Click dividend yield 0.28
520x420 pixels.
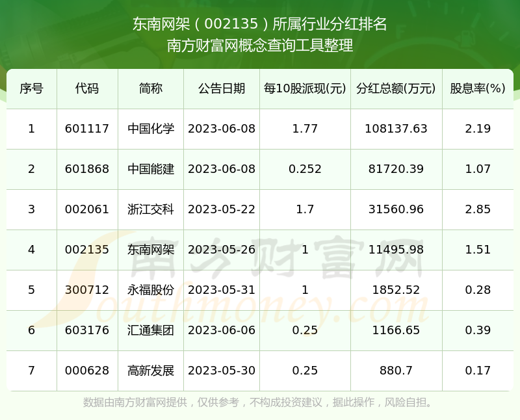point(478,290)
